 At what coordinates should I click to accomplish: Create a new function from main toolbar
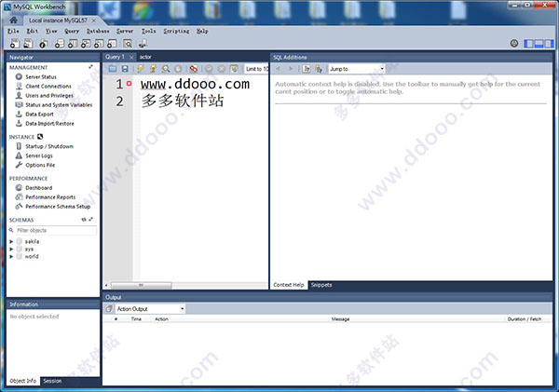point(112,44)
